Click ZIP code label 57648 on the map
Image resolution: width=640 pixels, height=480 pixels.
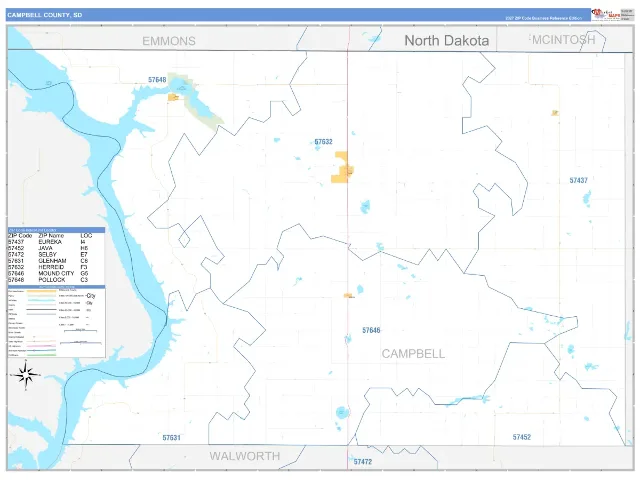tap(157, 80)
